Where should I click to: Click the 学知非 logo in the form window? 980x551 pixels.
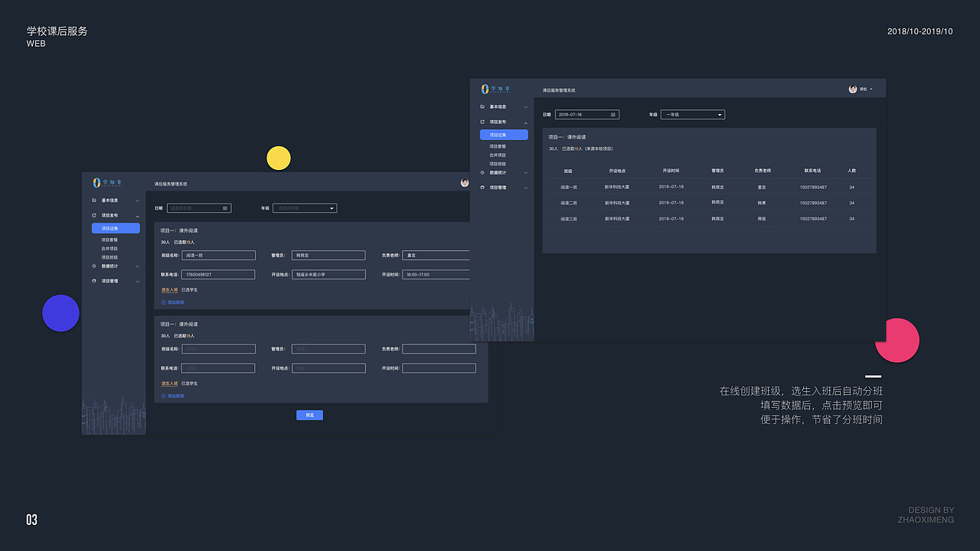point(107,182)
